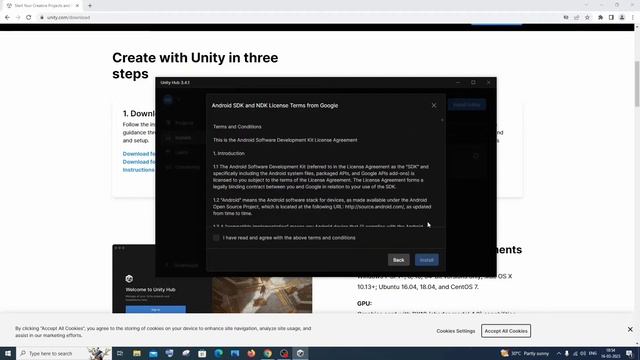Open Mail app from the taskbar
This screenshot has height=360, width=640.
(x=153, y=353)
